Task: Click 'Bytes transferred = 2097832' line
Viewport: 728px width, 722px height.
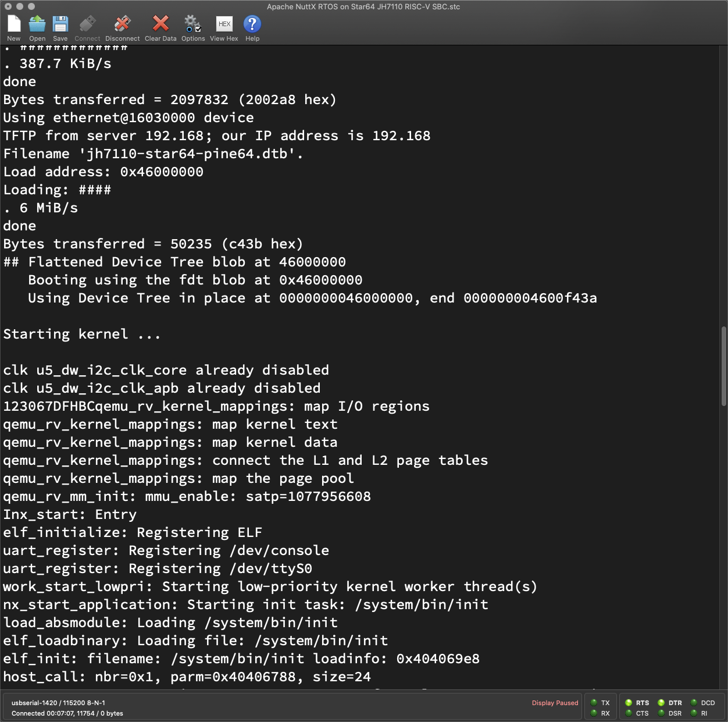Action: click(x=170, y=100)
